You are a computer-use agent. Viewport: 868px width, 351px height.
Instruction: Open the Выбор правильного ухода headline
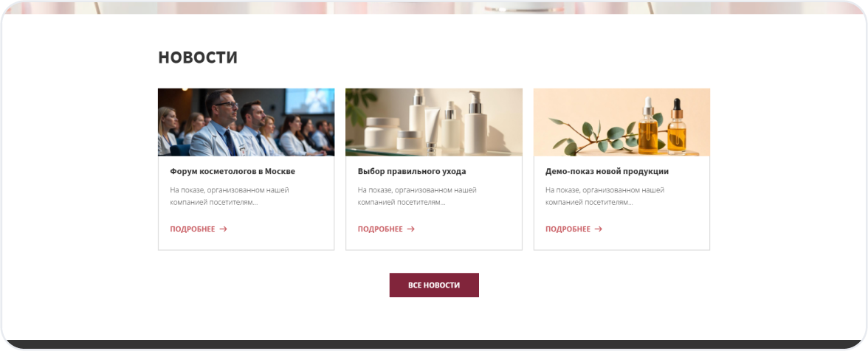[412, 171]
